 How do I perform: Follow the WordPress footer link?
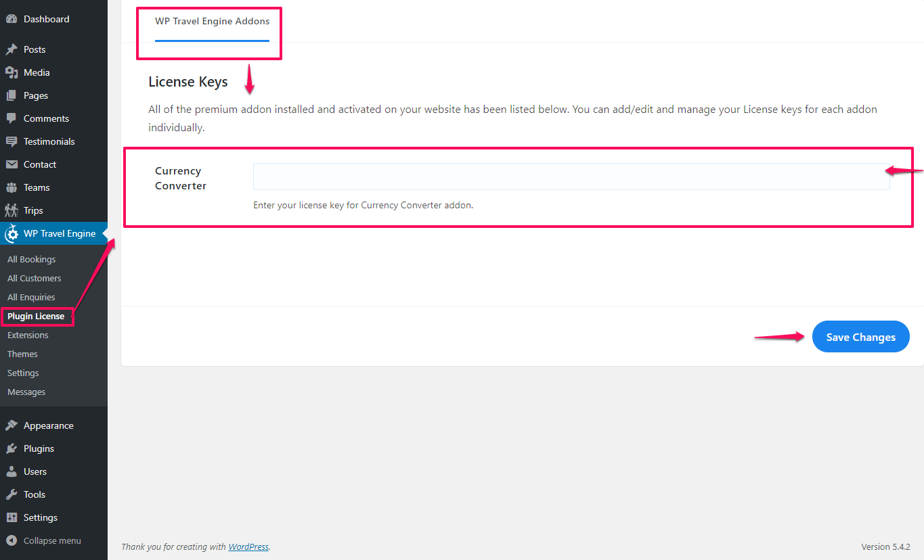pos(248,546)
